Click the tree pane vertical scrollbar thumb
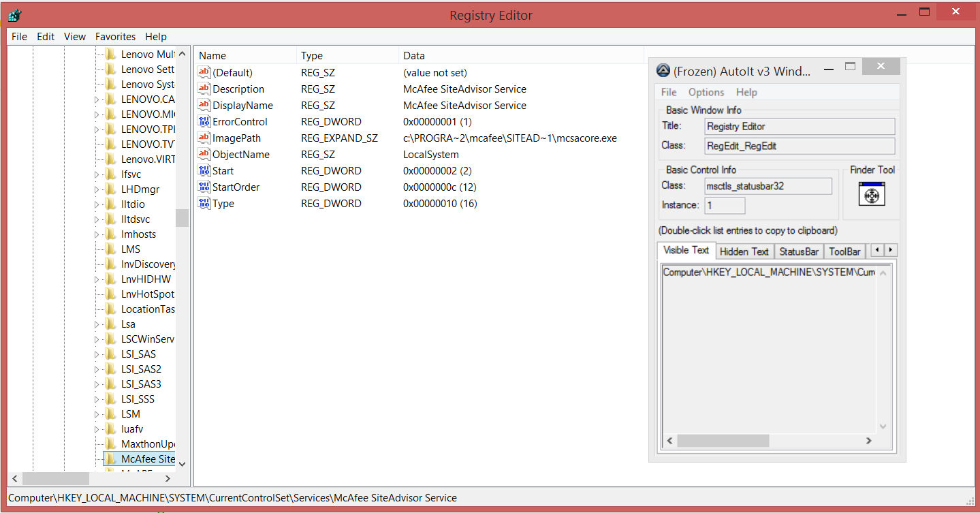980x513 pixels. pyautogui.click(x=182, y=217)
